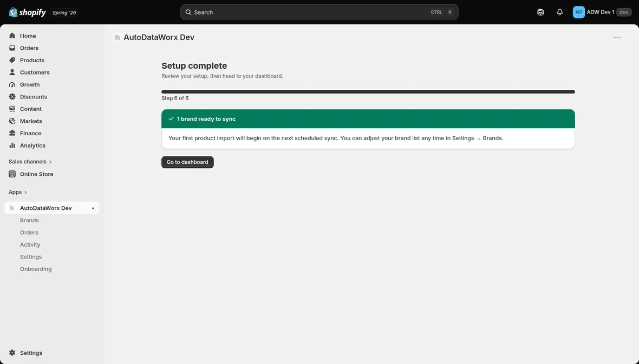
Task: Click the AutoDataWorx Dev sidebar app icon
Action: pyautogui.click(x=12, y=208)
